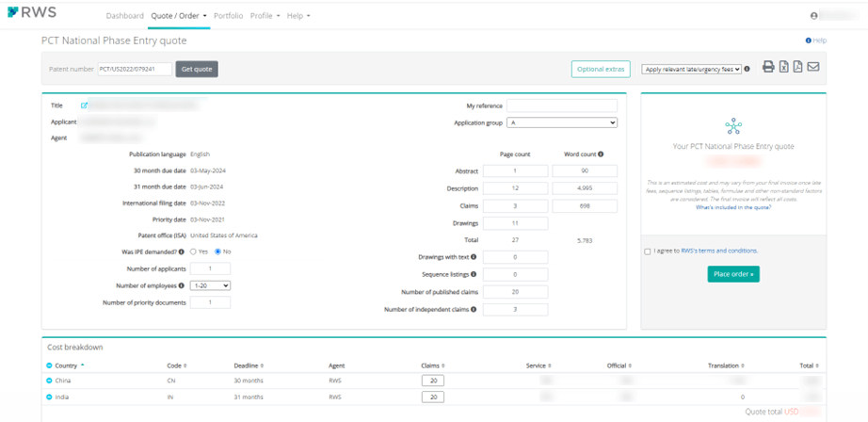Open the Portfolio menu item
868x422 pixels.
click(228, 16)
